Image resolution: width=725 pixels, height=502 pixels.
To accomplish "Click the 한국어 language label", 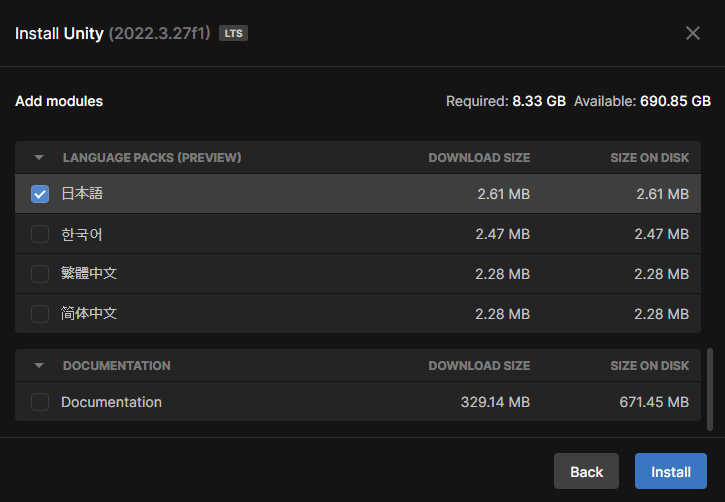I will 81,234.
